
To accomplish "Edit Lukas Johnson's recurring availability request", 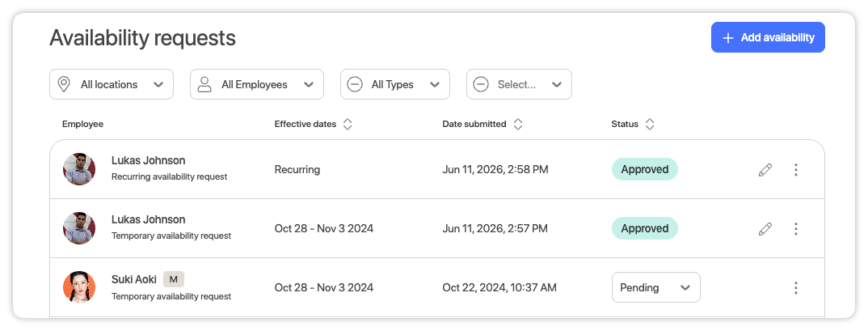I will coord(765,170).
